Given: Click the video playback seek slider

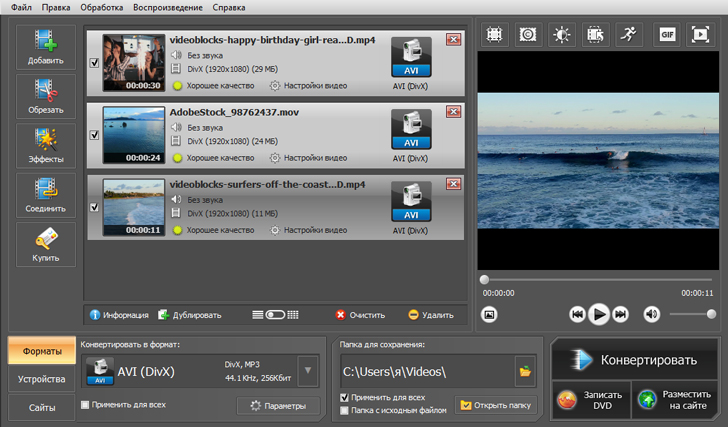Looking at the screenshot, I should 598,280.
